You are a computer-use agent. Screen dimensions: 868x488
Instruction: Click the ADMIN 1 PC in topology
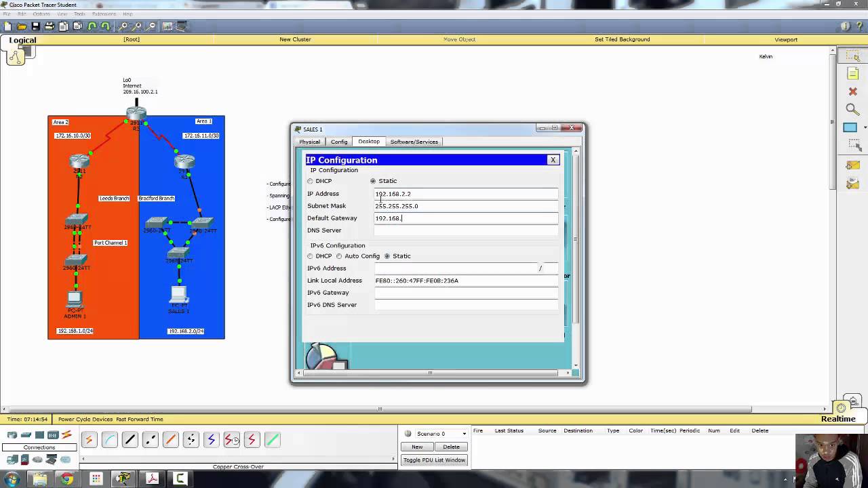(x=75, y=299)
